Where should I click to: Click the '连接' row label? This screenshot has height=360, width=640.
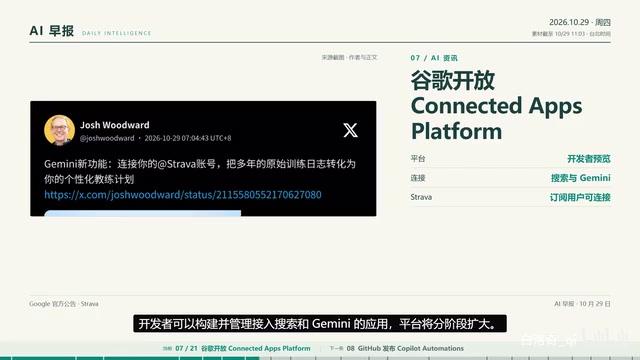[418, 178]
